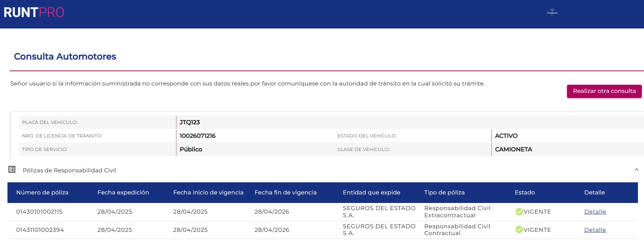Click green check icon for Extracontractual policy
This screenshot has width=644, height=240.
point(519,212)
